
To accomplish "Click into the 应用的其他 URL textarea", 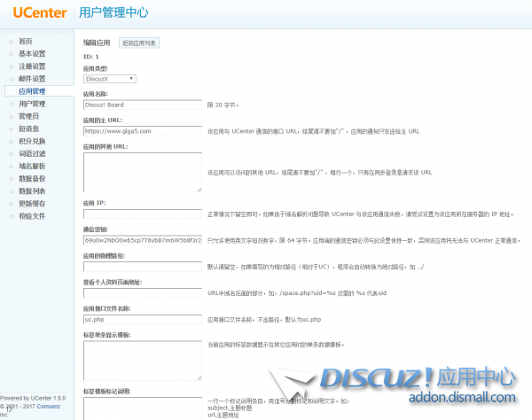I will click(x=143, y=172).
